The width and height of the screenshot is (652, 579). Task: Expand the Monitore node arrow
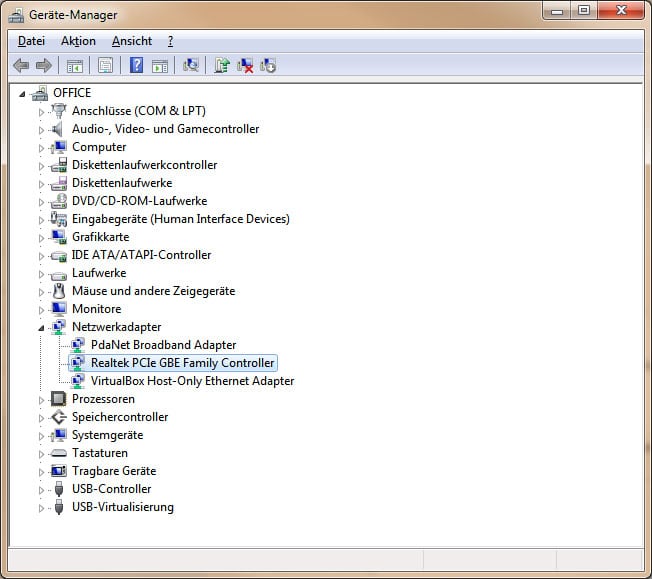tap(41, 310)
